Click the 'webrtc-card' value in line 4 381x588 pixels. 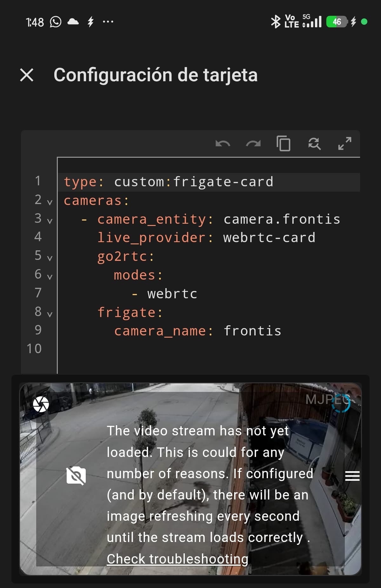(269, 238)
